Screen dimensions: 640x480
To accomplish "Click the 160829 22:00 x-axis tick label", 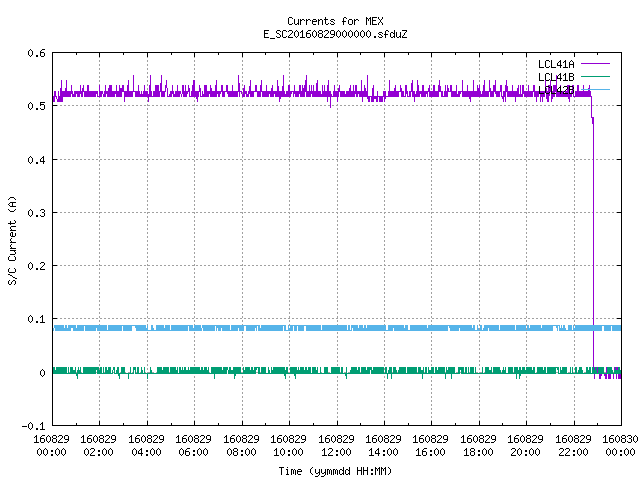I will [x=573, y=445].
